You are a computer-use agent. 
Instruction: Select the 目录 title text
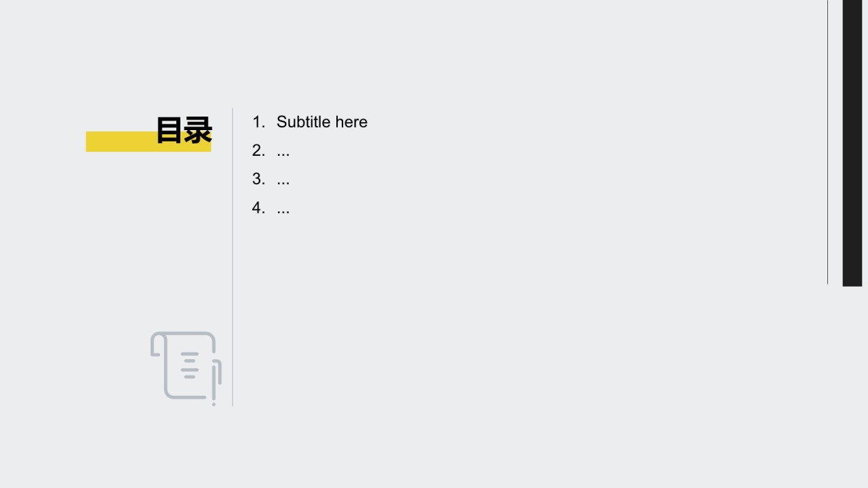tap(184, 130)
